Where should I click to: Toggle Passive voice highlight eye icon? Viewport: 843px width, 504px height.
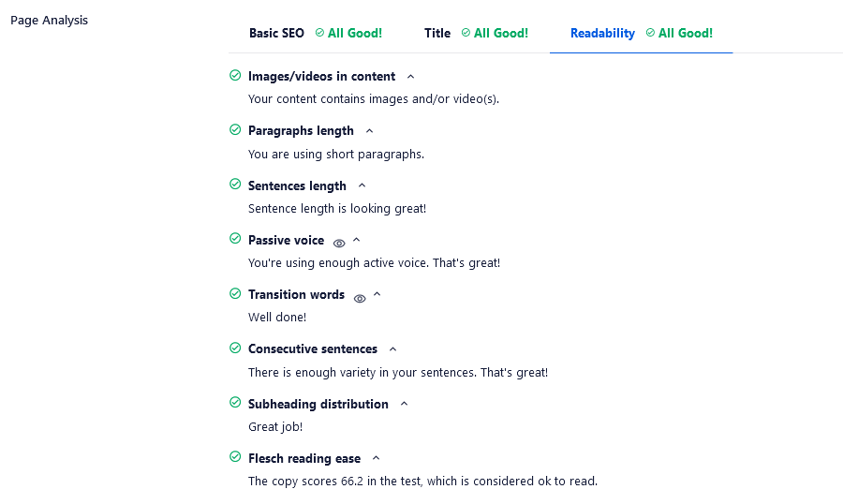click(x=339, y=244)
